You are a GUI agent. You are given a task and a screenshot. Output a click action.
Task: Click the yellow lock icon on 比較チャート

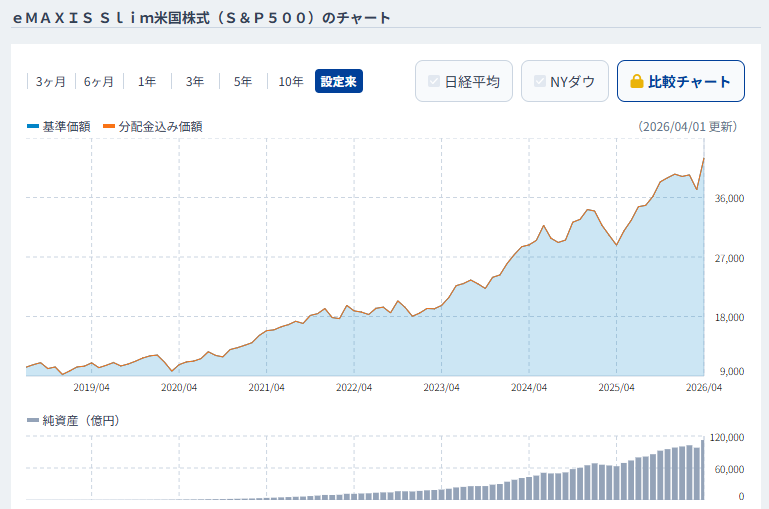pyautogui.click(x=637, y=81)
